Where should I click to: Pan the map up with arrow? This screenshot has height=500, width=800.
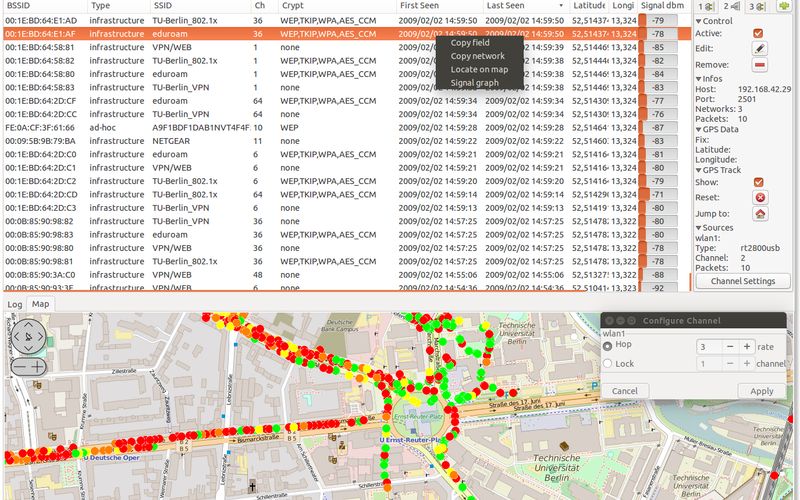point(28,325)
